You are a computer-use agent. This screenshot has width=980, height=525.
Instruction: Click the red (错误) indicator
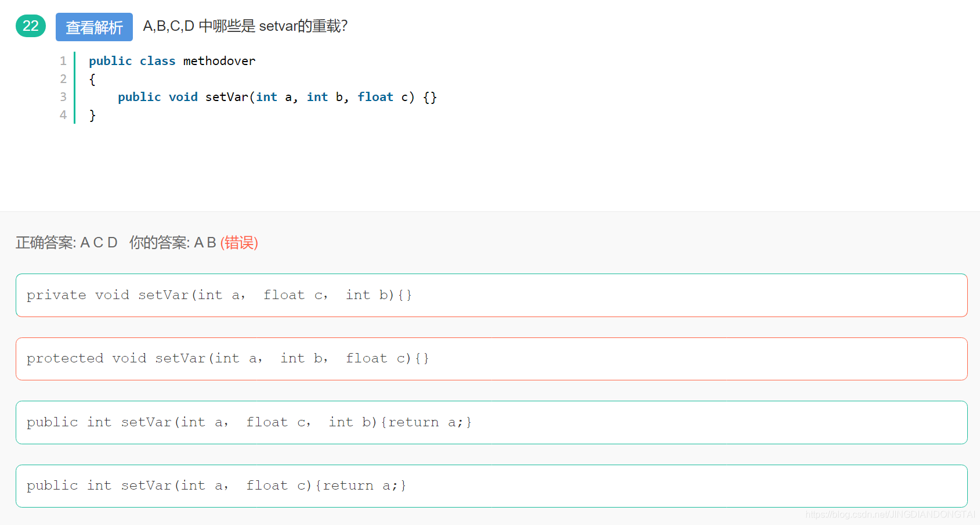click(239, 242)
